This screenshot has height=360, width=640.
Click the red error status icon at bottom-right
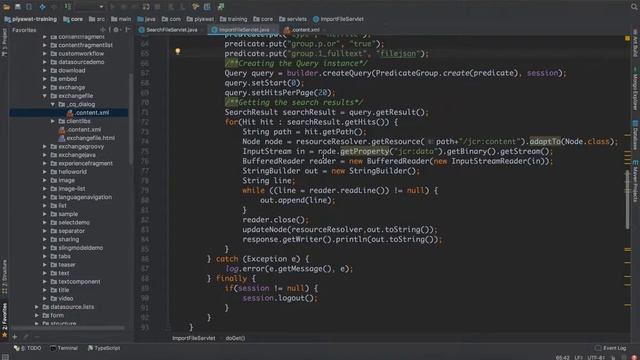[x=635, y=358]
